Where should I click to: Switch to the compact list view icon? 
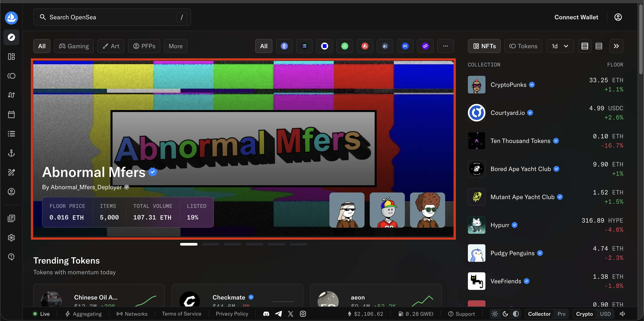(599, 46)
